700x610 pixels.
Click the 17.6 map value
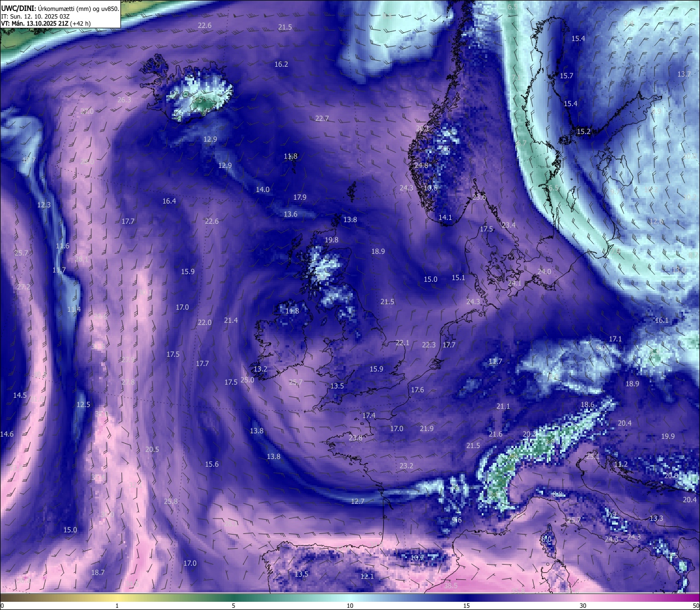click(417, 390)
